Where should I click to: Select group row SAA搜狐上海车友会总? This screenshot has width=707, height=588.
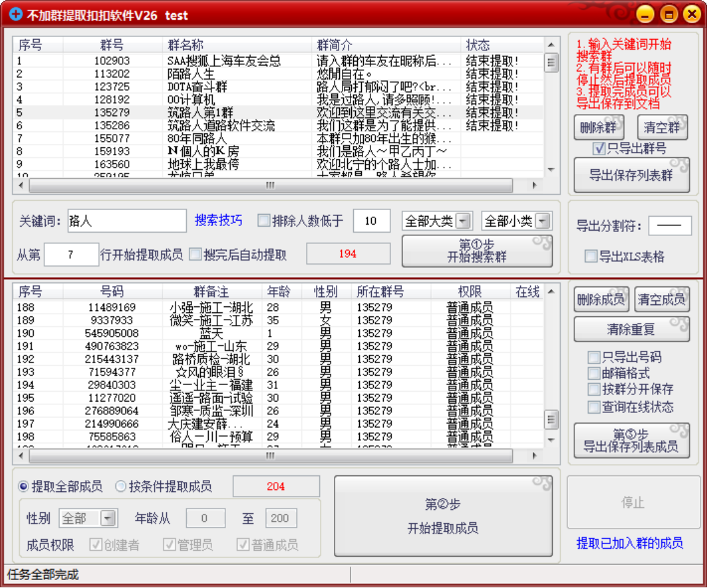pos(278,60)
